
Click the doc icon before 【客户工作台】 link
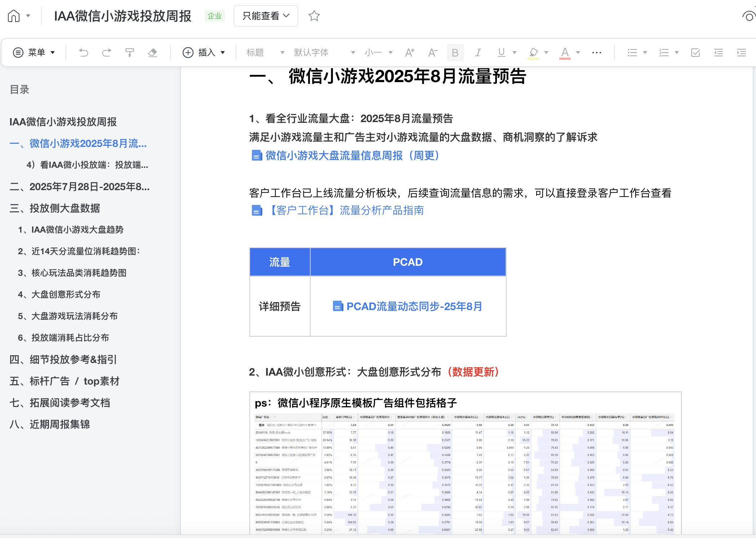tap(257, 210)
